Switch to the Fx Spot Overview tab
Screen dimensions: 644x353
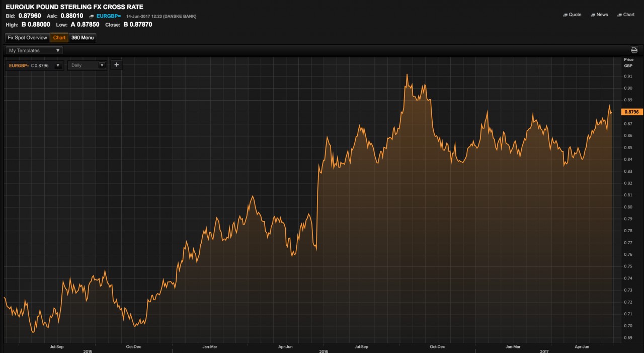coord(27,38)
